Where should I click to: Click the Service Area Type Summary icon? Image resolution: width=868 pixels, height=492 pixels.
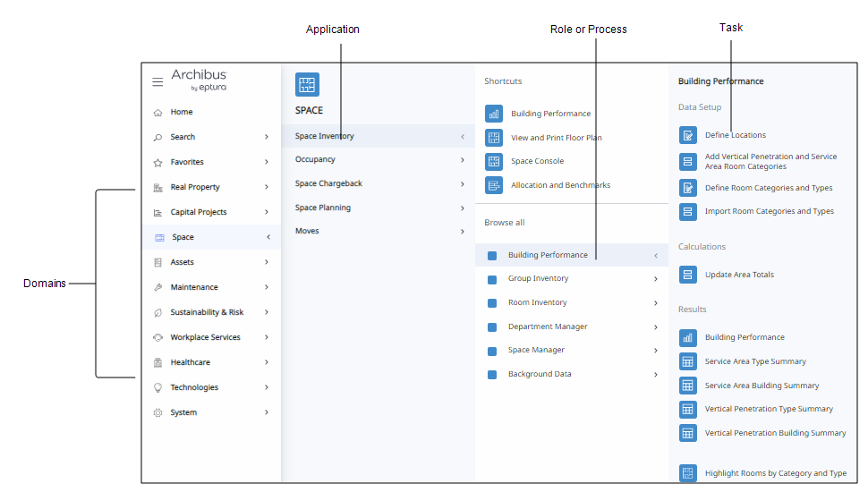point(687,361)
